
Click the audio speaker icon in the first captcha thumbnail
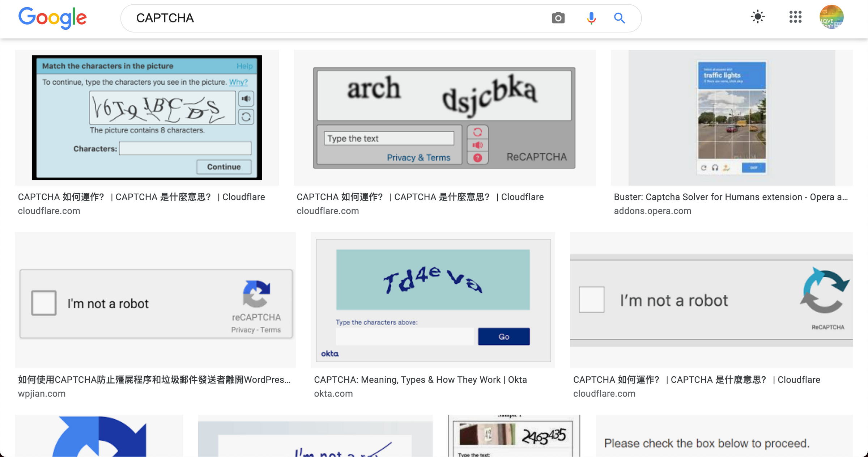coord(246,98)
